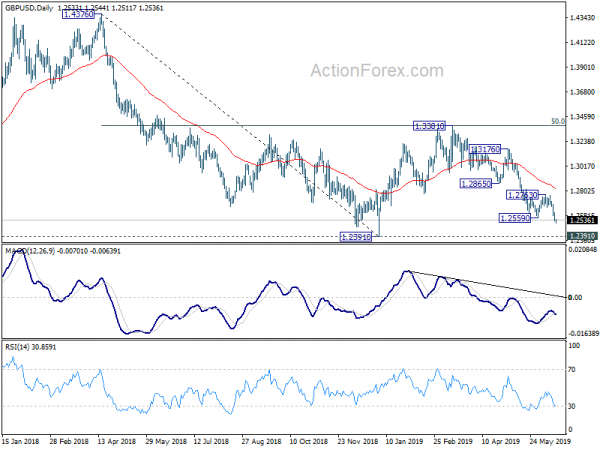The width and height of the screenshot is (600, 450).
Task: Click the 29 May 2018 date label
Action: tap(165, 441)
